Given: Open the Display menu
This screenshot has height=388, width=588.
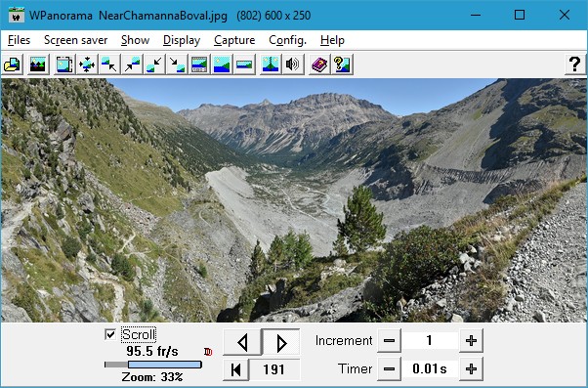Looking at the screenshot, I should [x=182, y=40].
